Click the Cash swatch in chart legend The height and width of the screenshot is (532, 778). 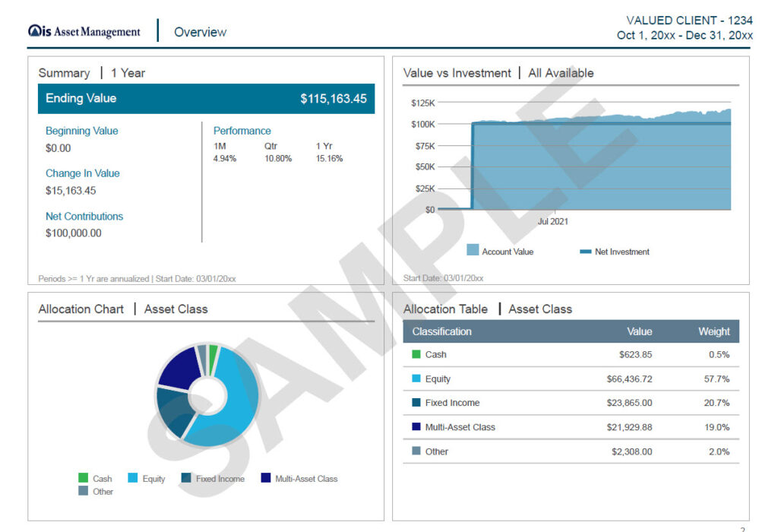84,478
